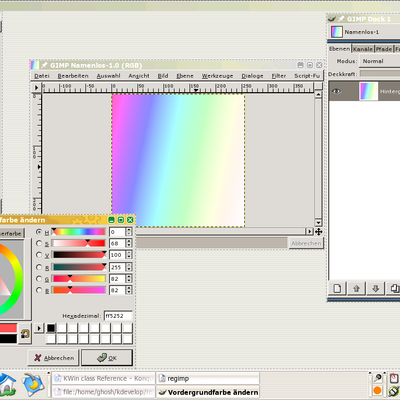Click on the blue channel slider
Screen dimensions: 400x400
click(x=79, y=290)
